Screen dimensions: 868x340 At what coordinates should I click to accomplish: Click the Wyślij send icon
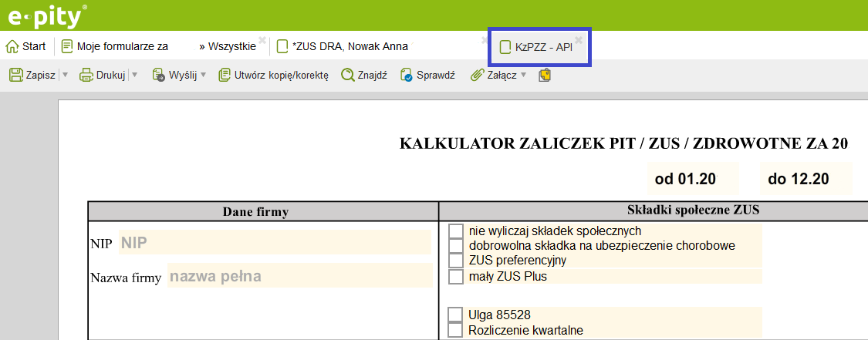pos(159,75)
